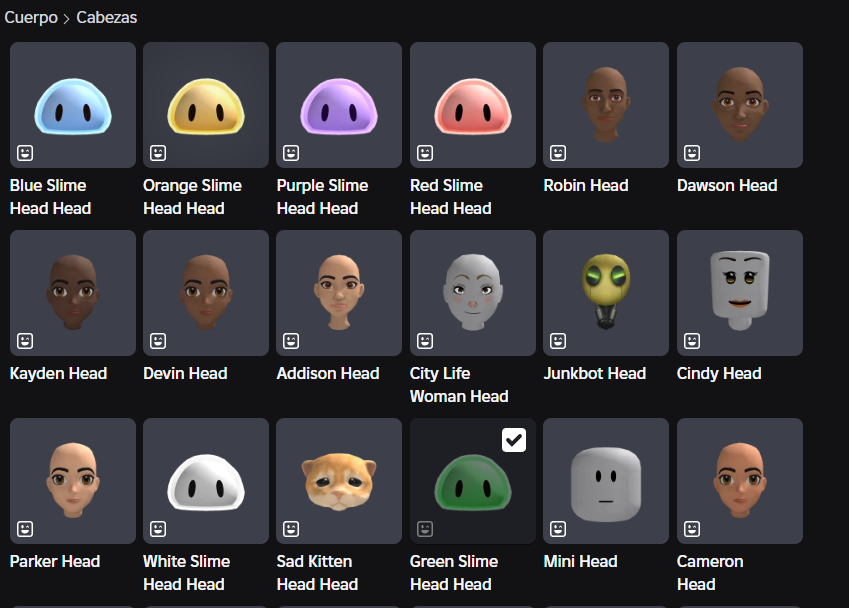Click the 'Robin Head' name text
Screen dimensions: 849x608
pyautogui.click(x=586, y=185)
